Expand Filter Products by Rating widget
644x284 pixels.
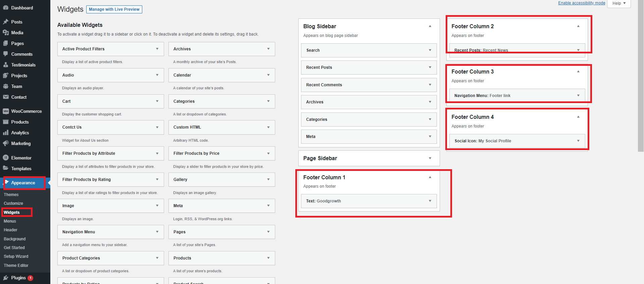coord(157,180)
